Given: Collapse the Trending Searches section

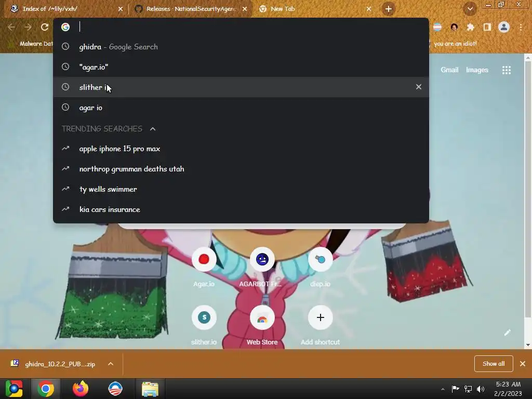Looking at the screenshot, I should pos(153,129).
